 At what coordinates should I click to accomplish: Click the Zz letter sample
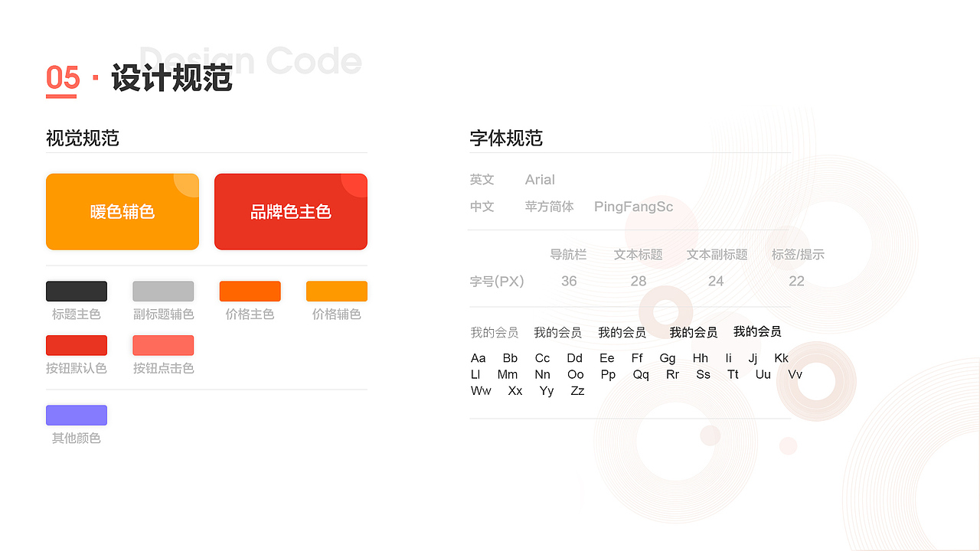pos(578,391)
